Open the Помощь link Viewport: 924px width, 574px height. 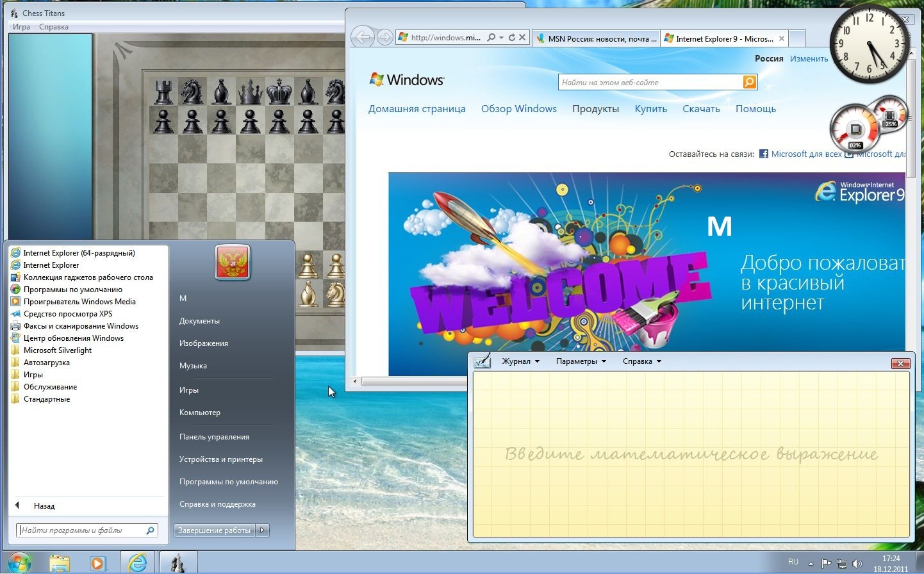point(755,109)
